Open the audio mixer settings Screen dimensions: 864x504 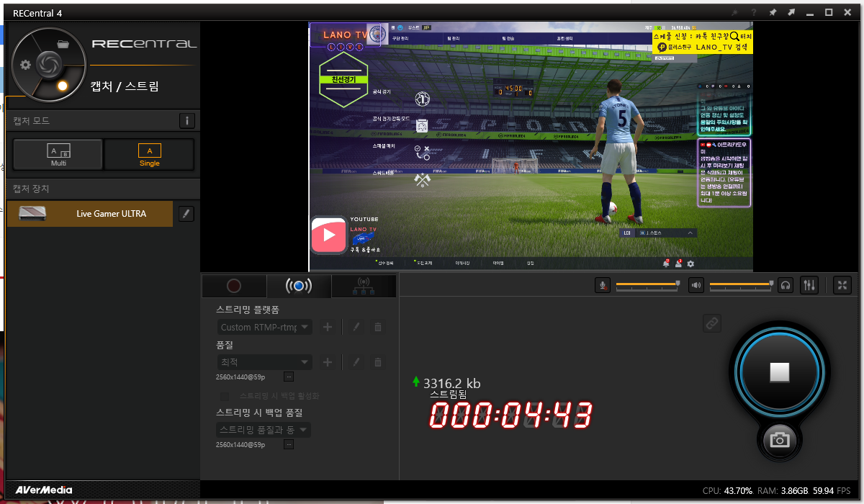pos(809,285)
